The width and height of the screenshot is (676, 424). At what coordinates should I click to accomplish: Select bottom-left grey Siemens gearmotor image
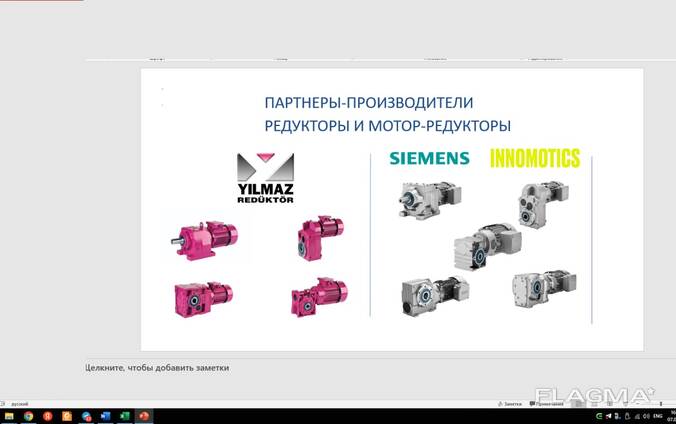(x=435, y=296)
